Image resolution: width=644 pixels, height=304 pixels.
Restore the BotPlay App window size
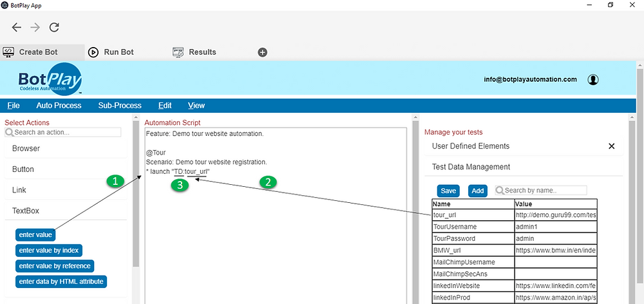(x=611, y=5)
